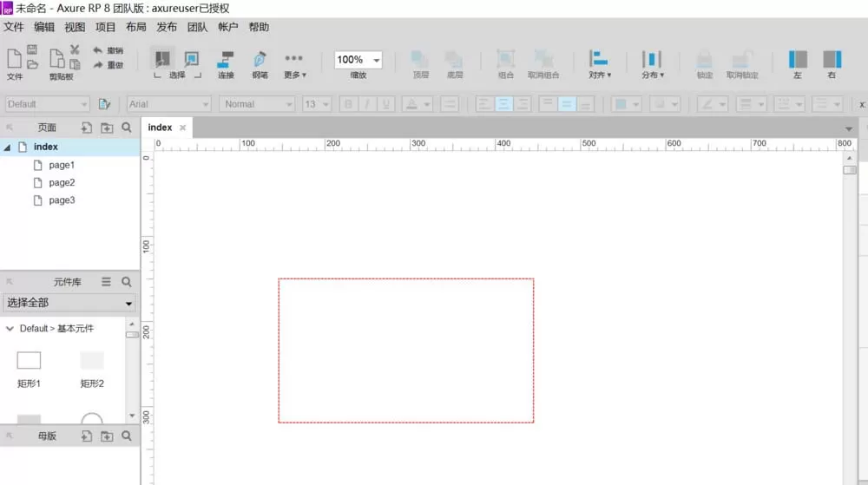
Task: Align text center horizontally
Action: (x=503, y=104)
